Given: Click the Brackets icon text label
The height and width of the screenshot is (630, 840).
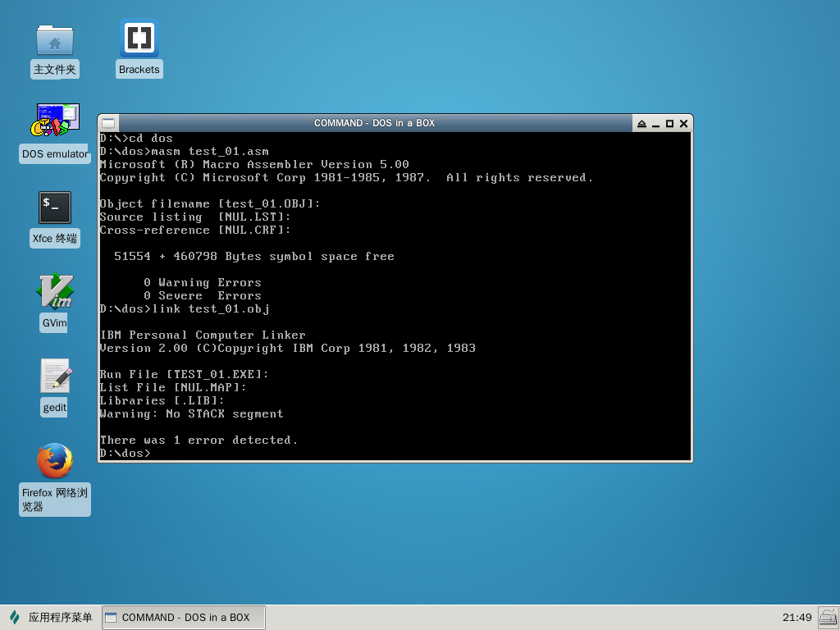Looking at the screenshot, I should point(139,70).
